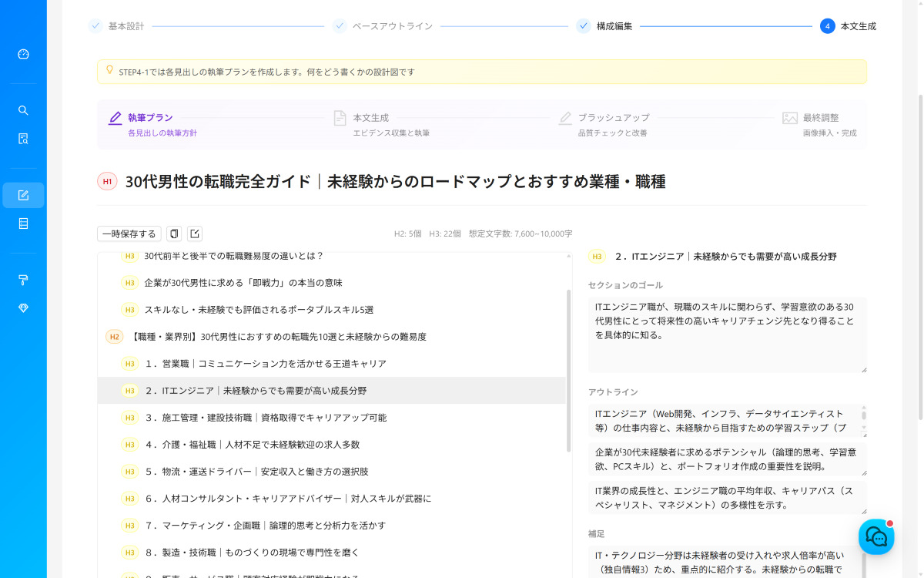The height and width of the screenshot is (578, 924).
Task: Open search from the blue sidebar
Action: 23,110
